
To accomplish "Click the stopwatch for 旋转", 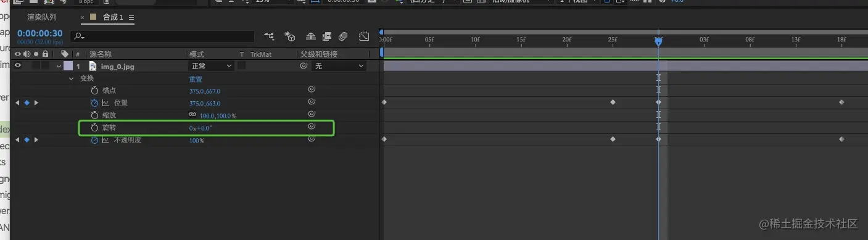I will [x=94, y=128].
